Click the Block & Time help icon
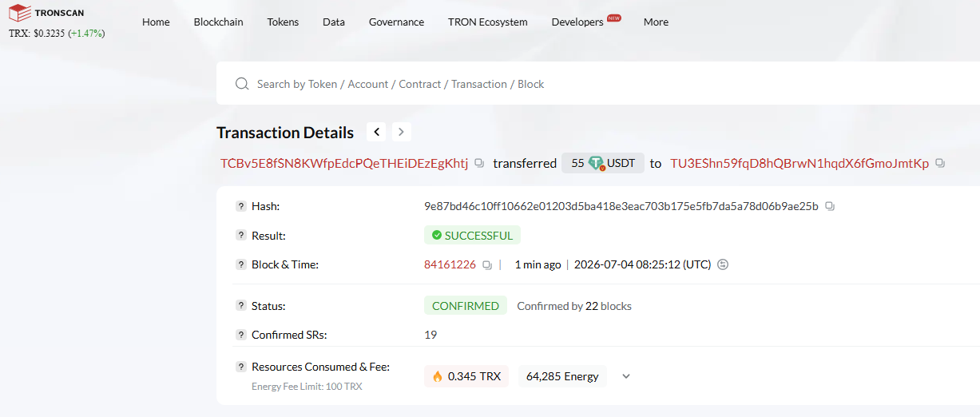The height and width of the screenshot is (417, 980). click(x=241, y=264)
